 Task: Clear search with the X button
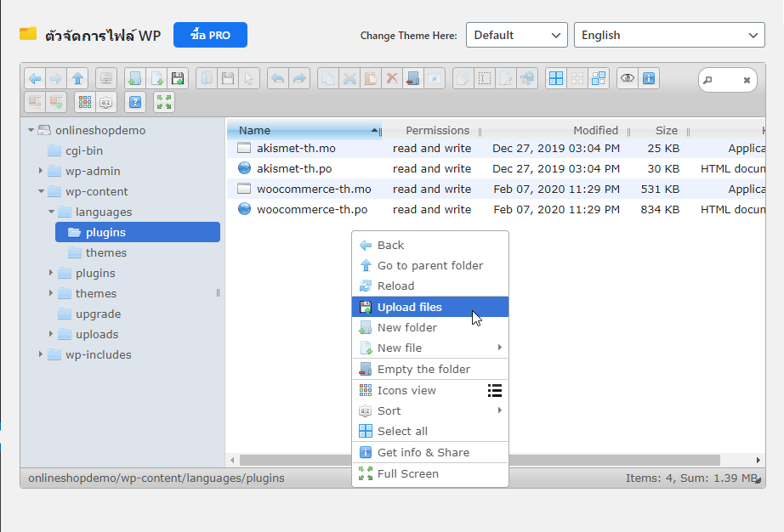747,80
